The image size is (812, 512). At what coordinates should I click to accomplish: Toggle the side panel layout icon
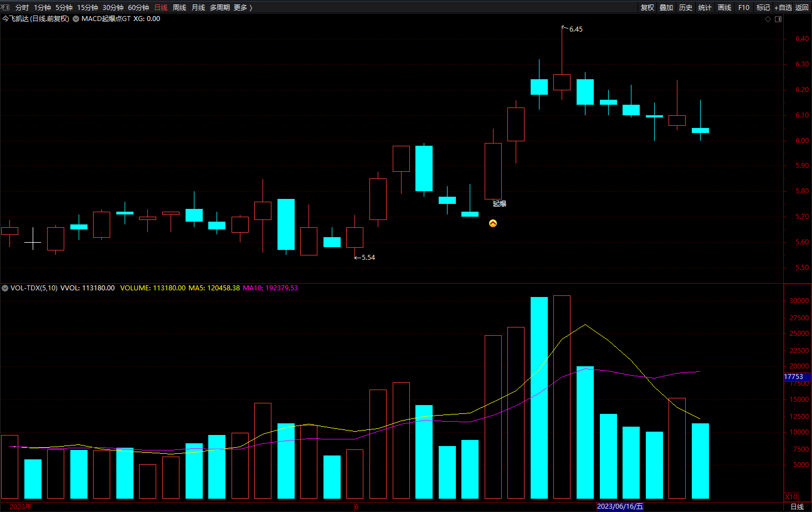coord(778,19)
